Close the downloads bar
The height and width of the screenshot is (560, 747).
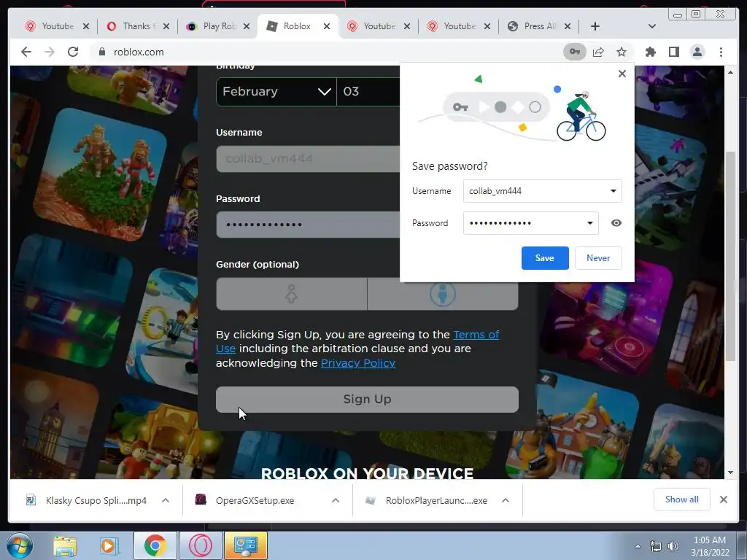[723, 499]
